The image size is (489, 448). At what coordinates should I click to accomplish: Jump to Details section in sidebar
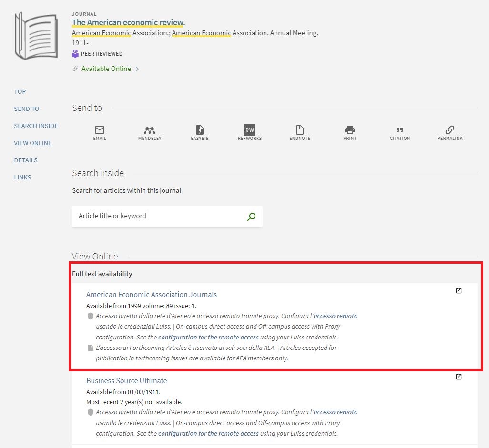pyautogui.click(x=26, y=160)
